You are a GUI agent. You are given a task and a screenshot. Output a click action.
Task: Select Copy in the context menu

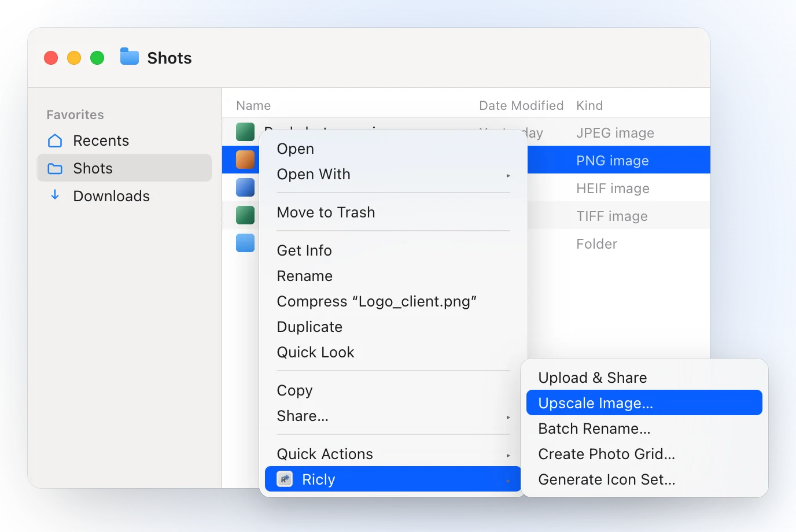393,390
